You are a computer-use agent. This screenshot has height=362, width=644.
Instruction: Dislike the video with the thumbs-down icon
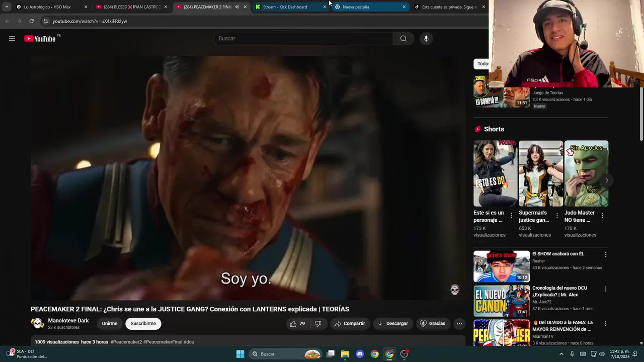click(x=318, y=324)
